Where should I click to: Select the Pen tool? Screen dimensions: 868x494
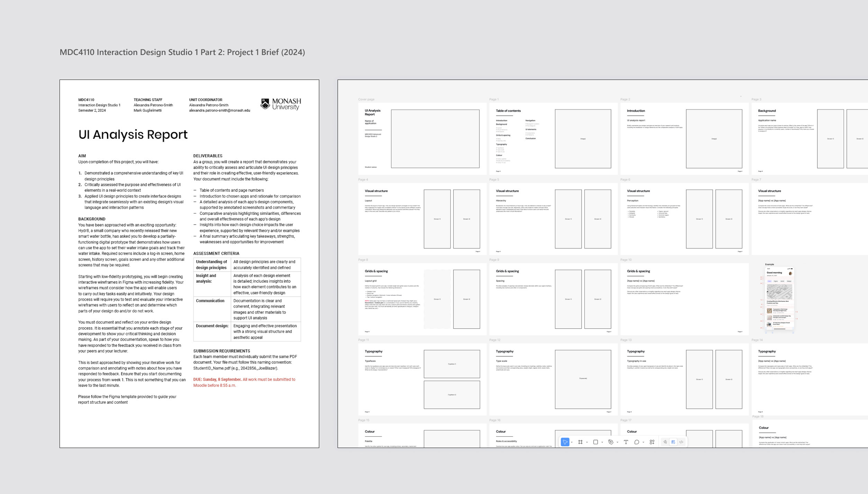click(x=610, y=442)
